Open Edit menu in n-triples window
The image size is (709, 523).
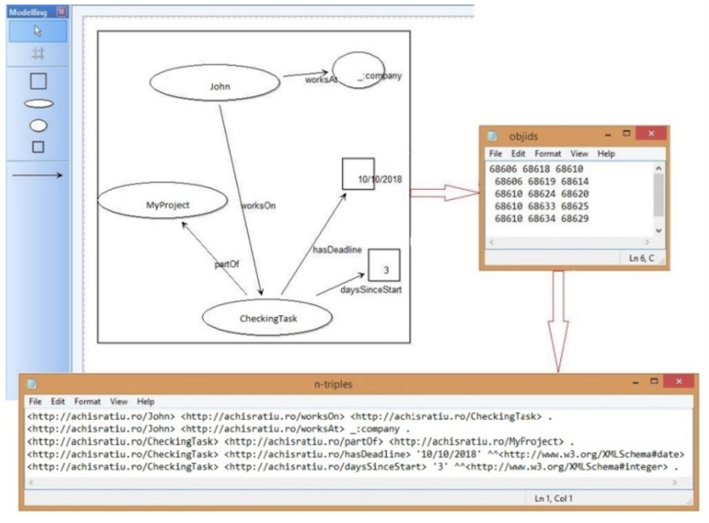pos(57,400)
